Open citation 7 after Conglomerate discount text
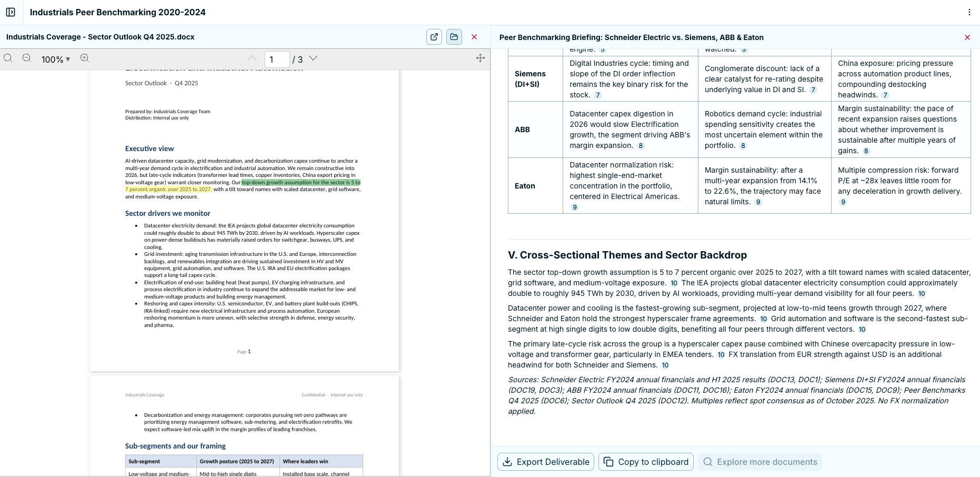The image size is (980, 477). pyautogui.click(x=813, y=90)
